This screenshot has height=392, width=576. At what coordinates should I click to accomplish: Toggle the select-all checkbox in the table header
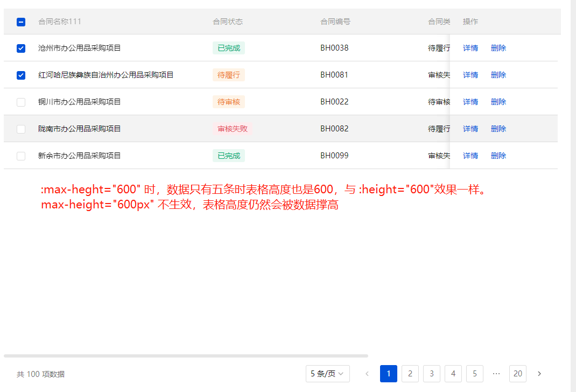(20, 22)
